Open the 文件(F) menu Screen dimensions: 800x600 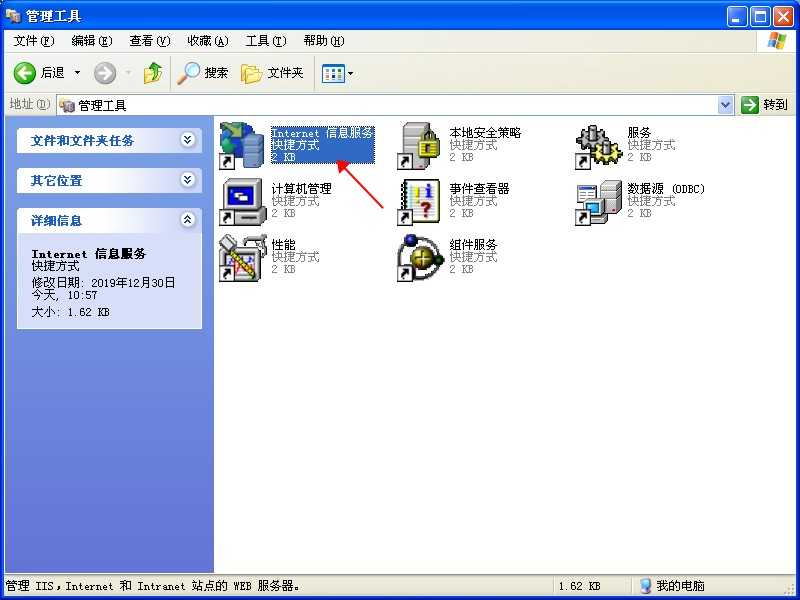coord(34,41)
